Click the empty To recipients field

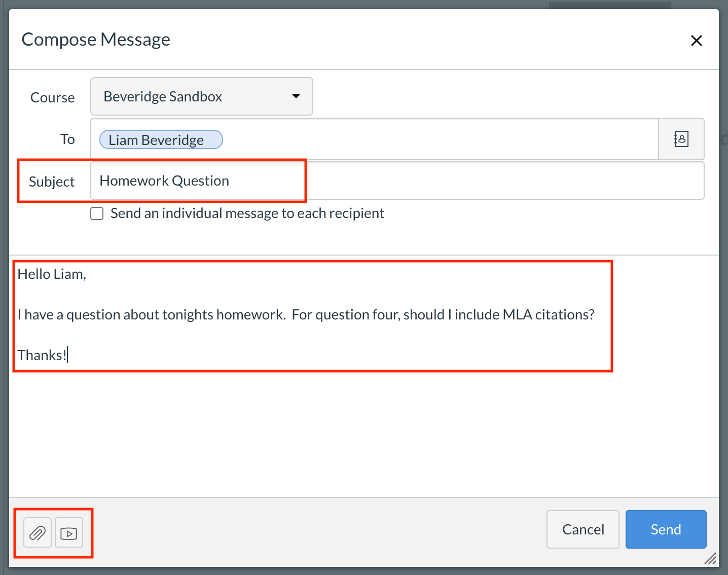[x=406, y=139]
